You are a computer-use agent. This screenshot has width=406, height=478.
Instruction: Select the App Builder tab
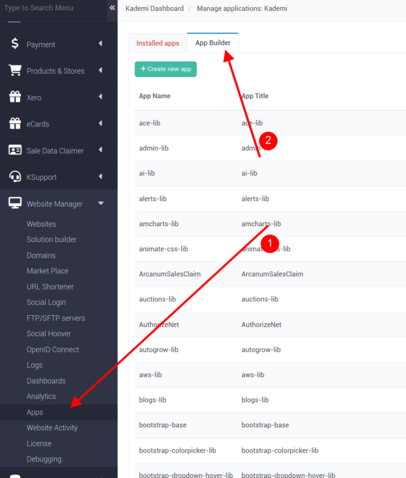(x=213, y=43)
